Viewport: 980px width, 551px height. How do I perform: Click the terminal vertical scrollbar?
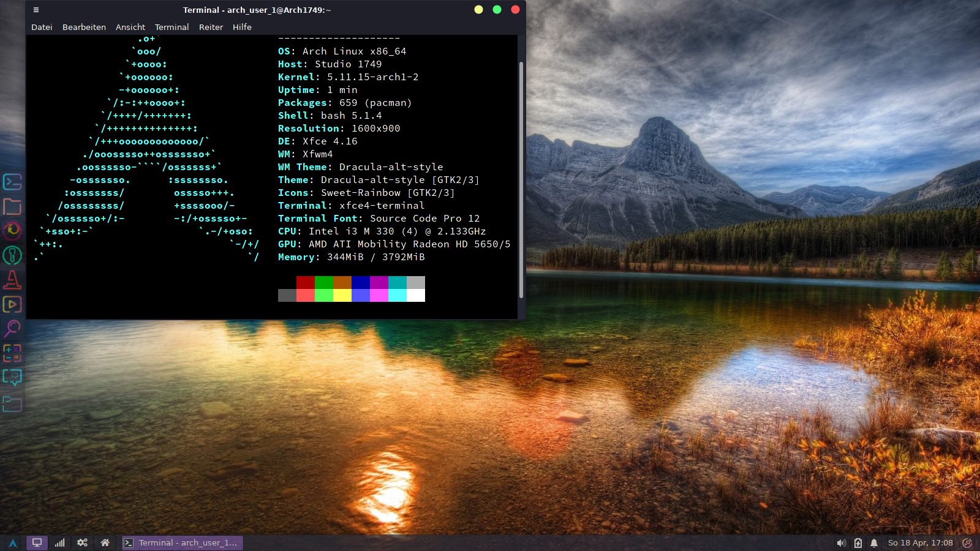(521, 180)
